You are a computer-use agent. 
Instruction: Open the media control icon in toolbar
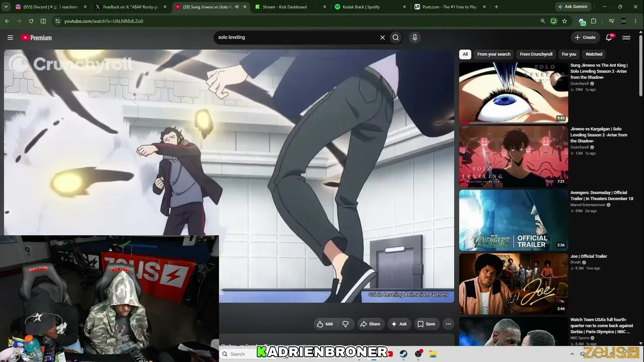(611, 21)
